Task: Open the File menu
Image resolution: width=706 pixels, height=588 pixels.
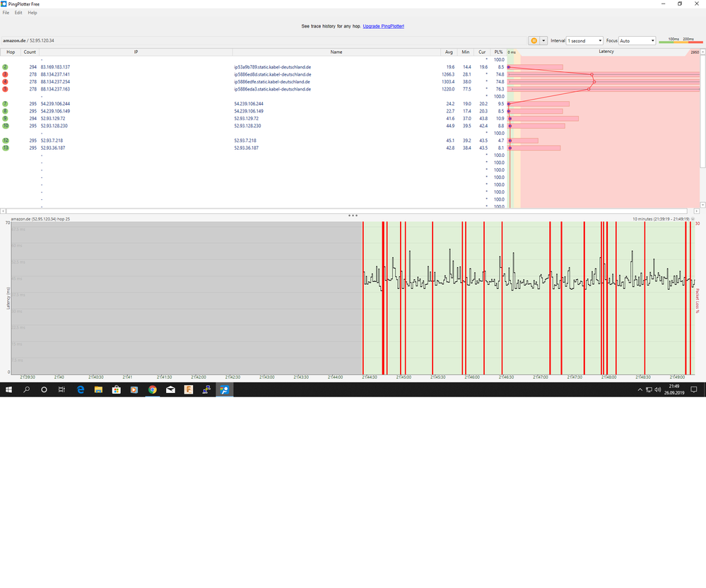Action: tap(6, 13)
